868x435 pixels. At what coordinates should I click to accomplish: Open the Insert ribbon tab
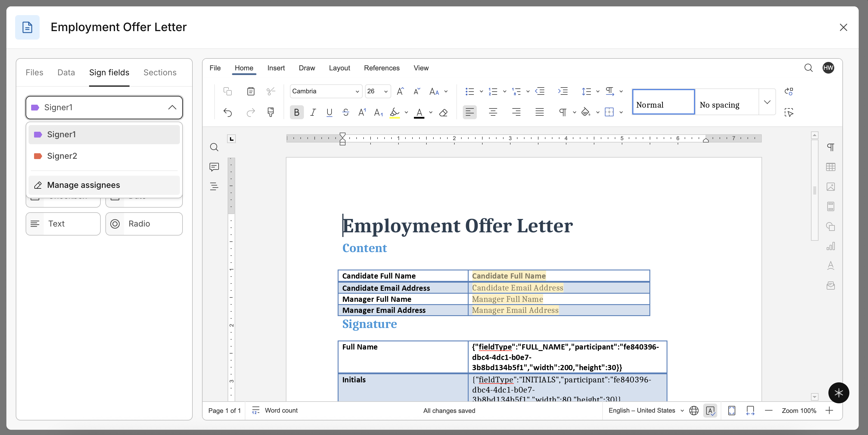276,68
